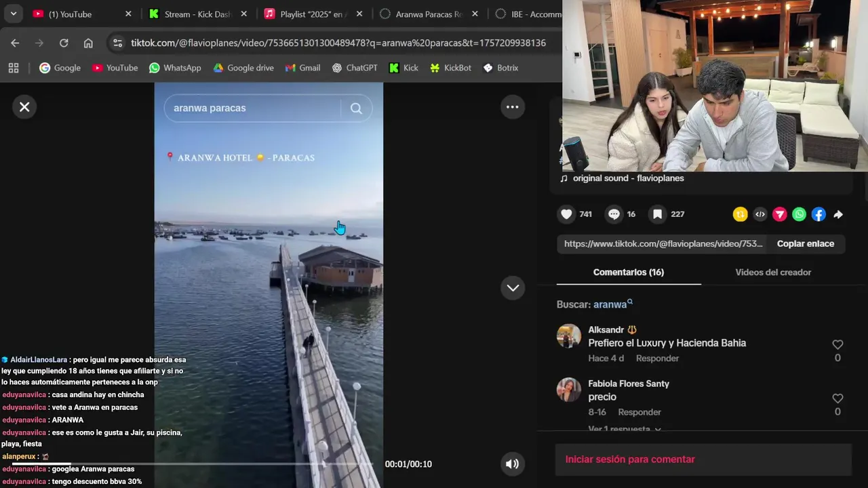This screenshot has width=868, height=488.
Task: Open the YouTube bookmark
Action: [x=115, y=68]
